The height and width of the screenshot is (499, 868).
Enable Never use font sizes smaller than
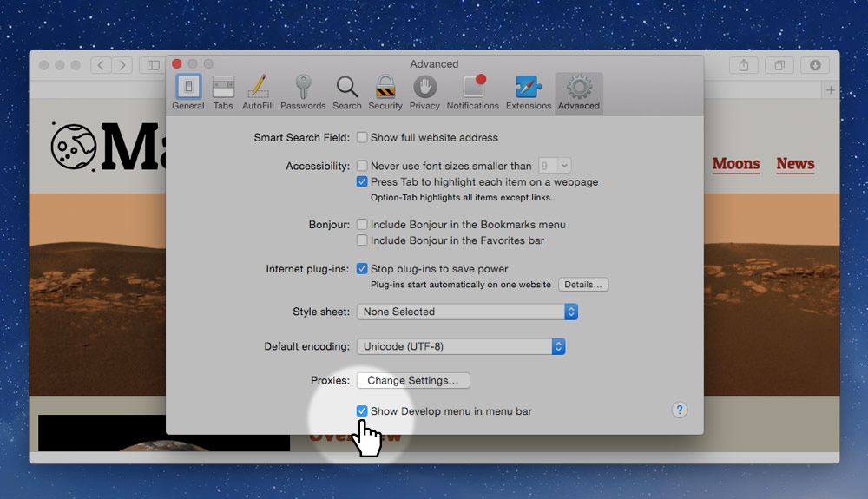click(x=362, y=166)
